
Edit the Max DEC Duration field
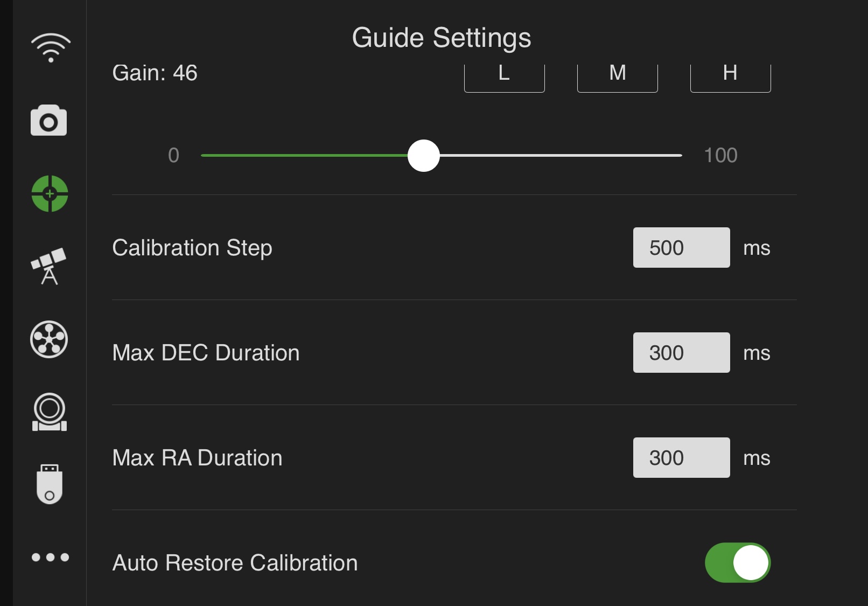tap(681, 353)
